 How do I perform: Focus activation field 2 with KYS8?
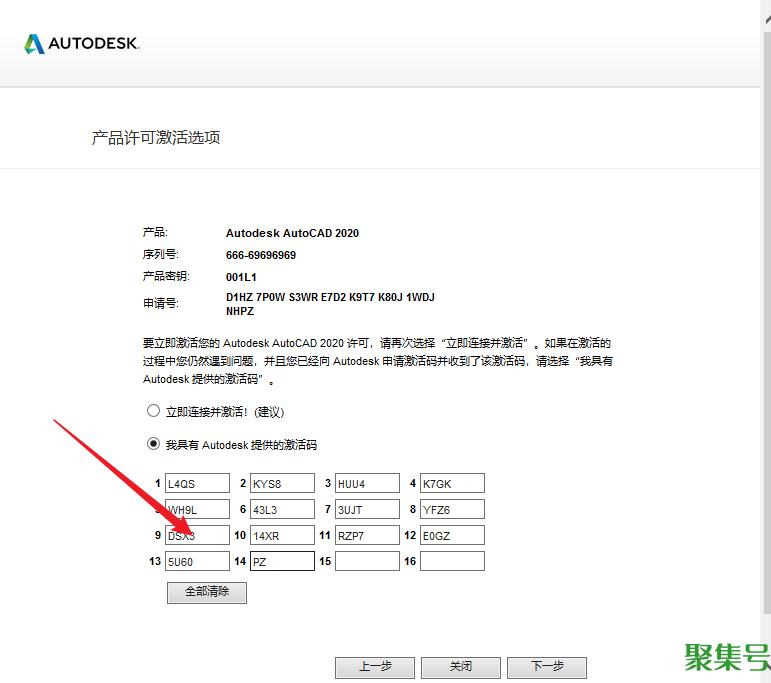282,484
